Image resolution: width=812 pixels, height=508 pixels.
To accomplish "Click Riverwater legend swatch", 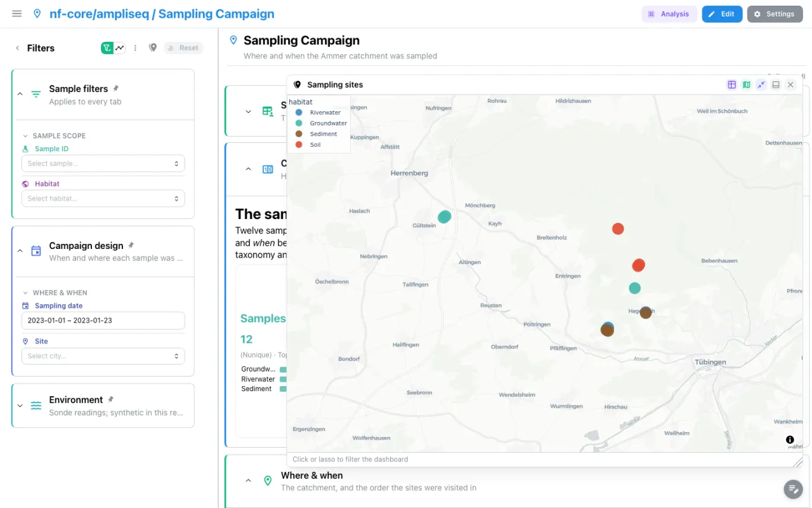I will [x=299, y=112].
